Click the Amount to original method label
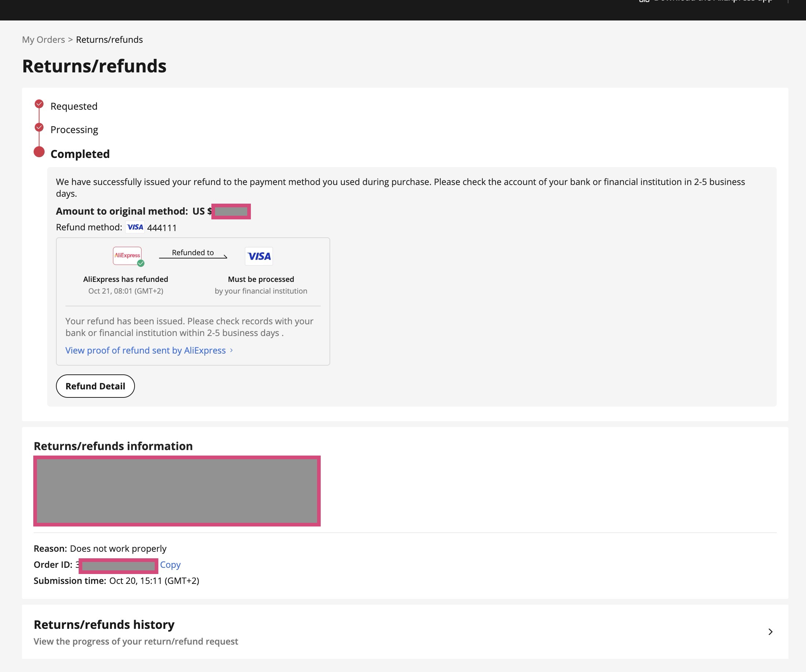The height and width of the screenshot is (672, 806). click(122, 211)
